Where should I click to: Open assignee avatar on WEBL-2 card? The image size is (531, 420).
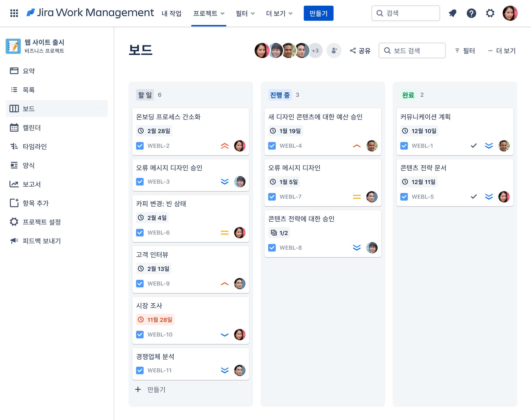click(x=240, y=146)
